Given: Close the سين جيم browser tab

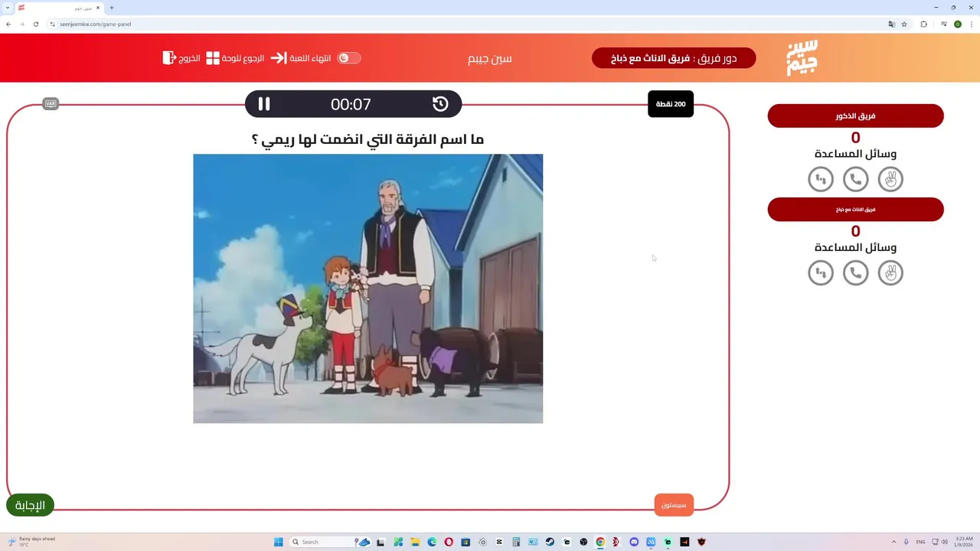Looking at the screenshot, I should tap(98, 8).
